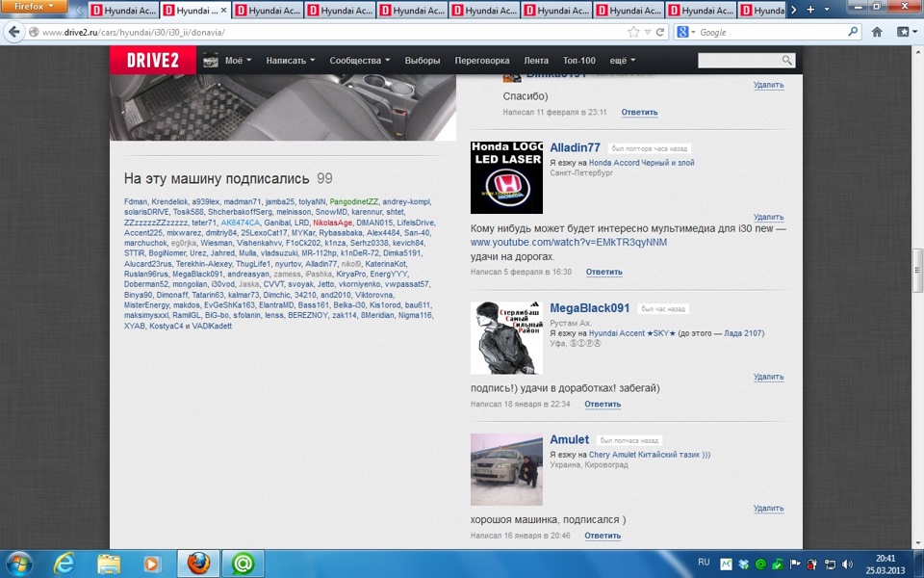Click subscriber AK6474CA
This screenshot has height=578, width=924.
pyautogui.click(x=240, y=223)
